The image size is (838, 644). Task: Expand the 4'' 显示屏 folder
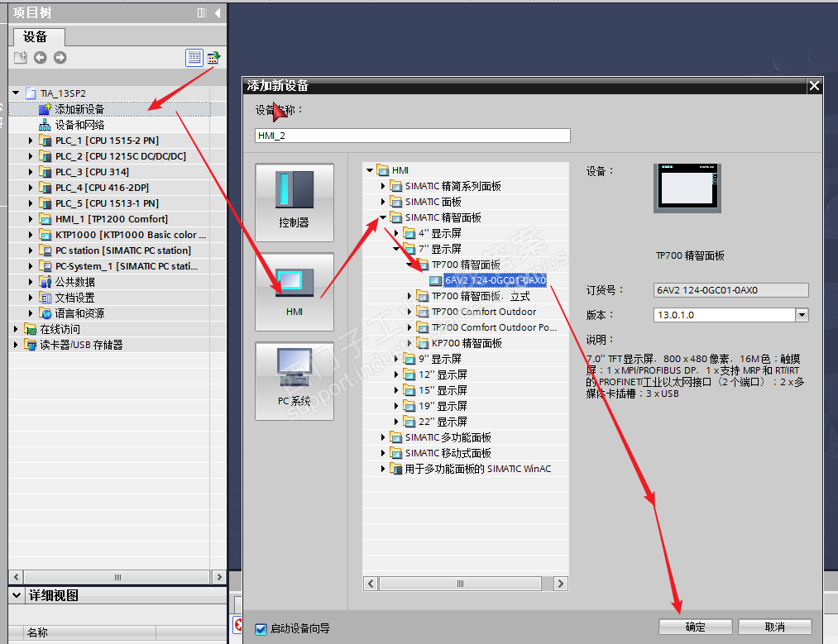pyautogui.click(x=396, y=233)
